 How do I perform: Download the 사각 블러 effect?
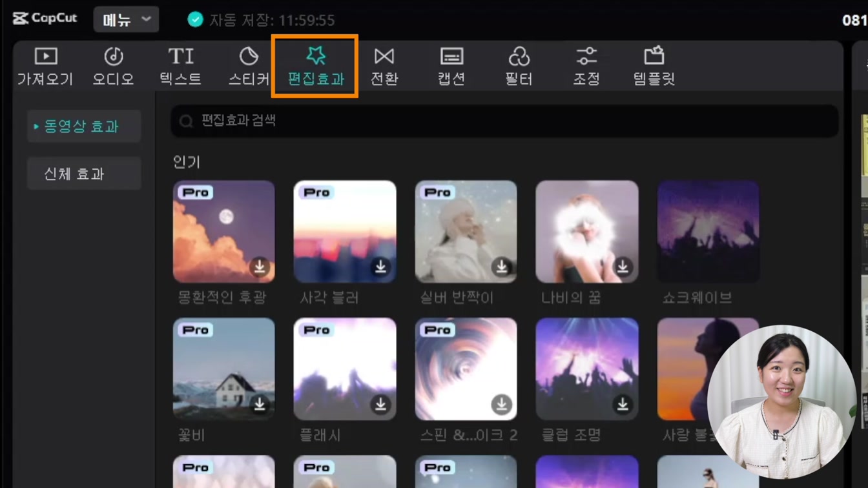click(380, 267)
